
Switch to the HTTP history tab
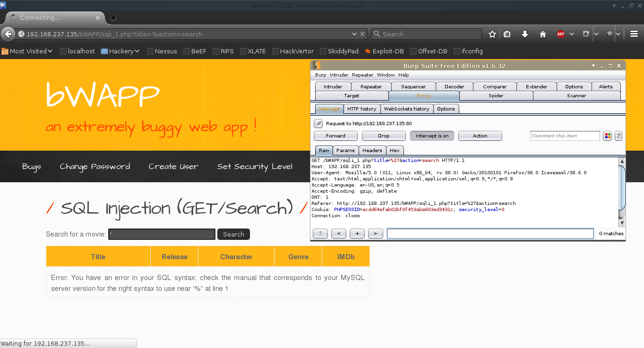pos(361,109)
